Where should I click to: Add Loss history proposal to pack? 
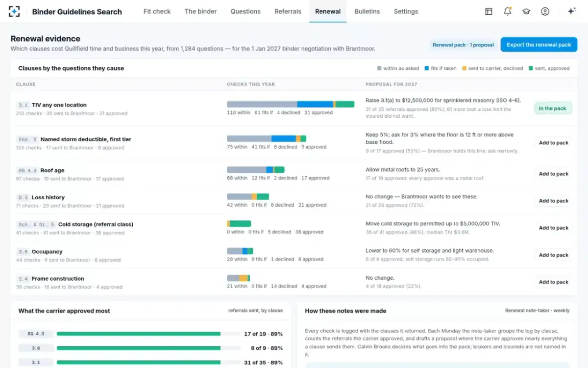coord(553,201)
